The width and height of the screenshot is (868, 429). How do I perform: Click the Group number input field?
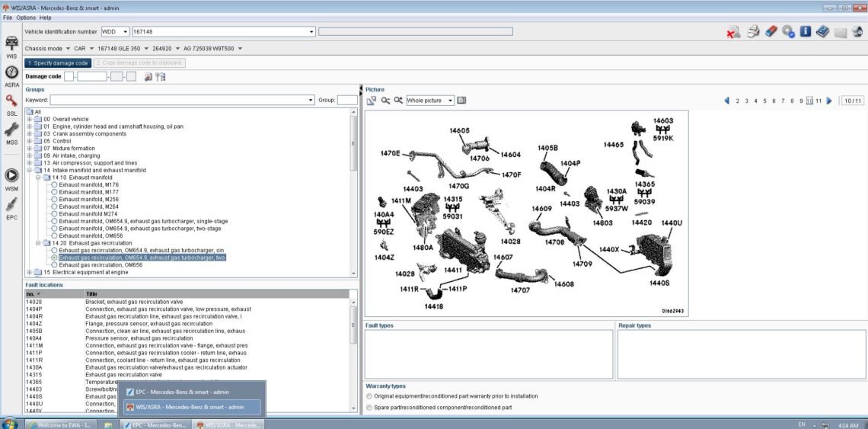[x=347, y=101]
